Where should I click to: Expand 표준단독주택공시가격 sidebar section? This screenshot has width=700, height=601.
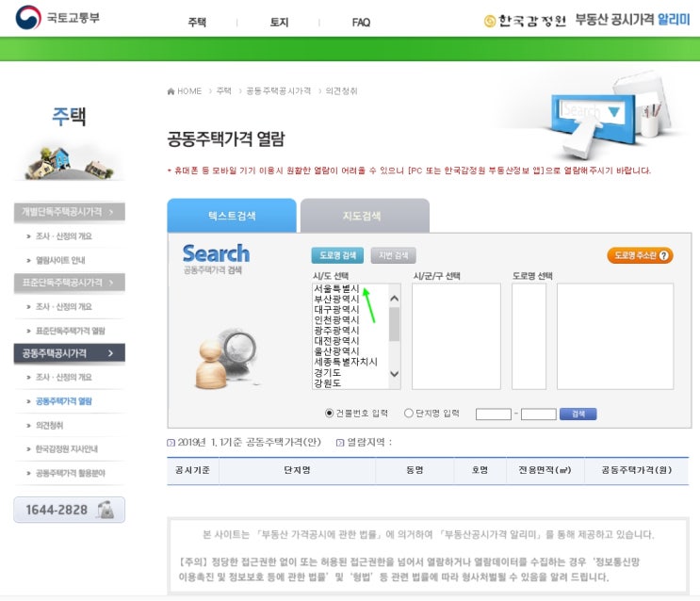(x=69, y=283)
